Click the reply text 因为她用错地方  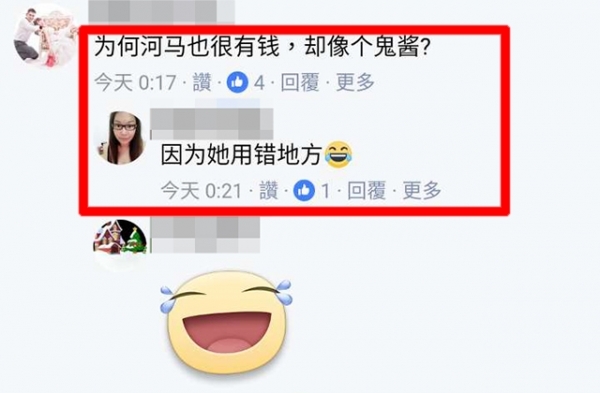pyautogui.click(x=241, y=155)
